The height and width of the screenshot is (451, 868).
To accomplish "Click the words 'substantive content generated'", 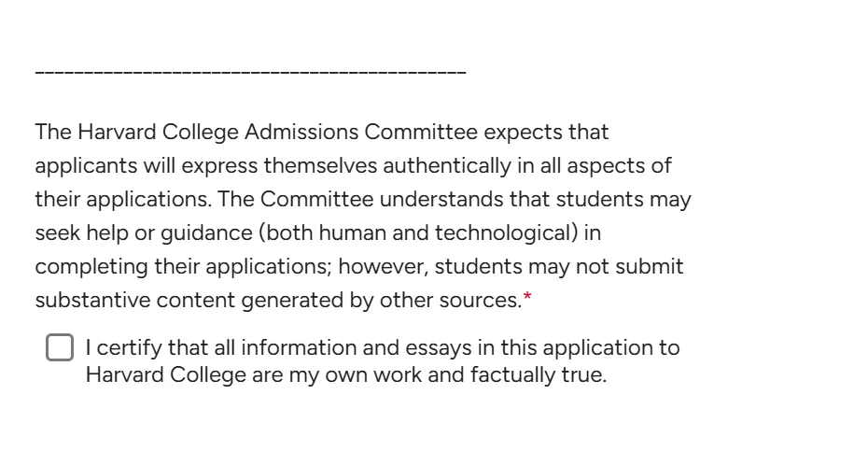I will 189,301.
